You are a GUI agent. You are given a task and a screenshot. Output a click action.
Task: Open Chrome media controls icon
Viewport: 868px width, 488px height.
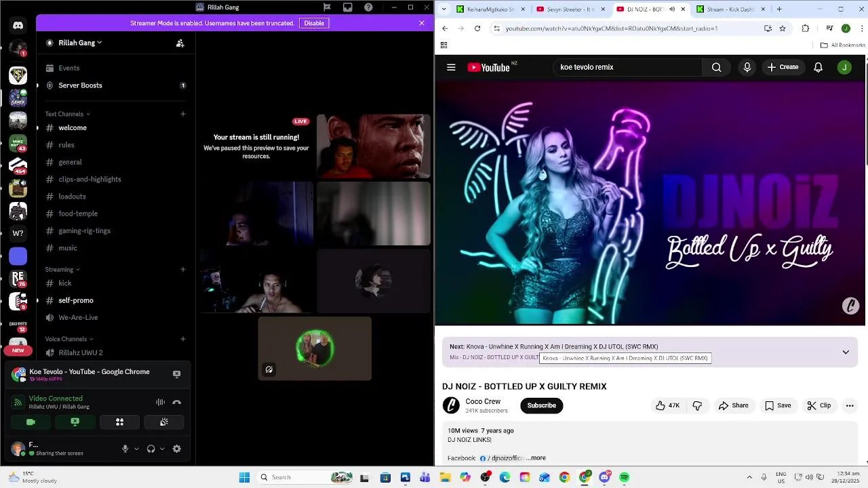pos(829,28)
